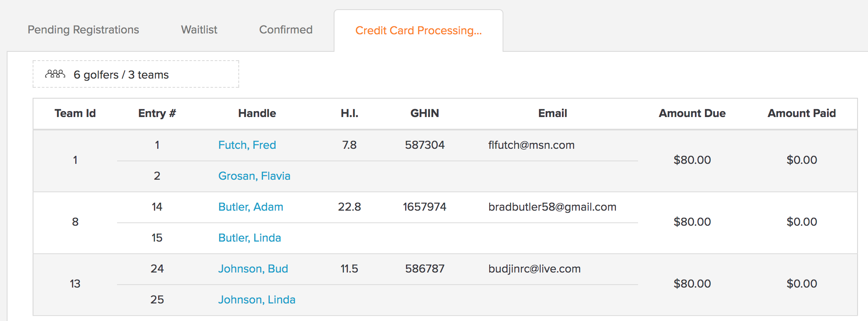Screen dimensions: 868x321
Task: Open Grosan, Flavia golfer link
Action: click(254, 176)
